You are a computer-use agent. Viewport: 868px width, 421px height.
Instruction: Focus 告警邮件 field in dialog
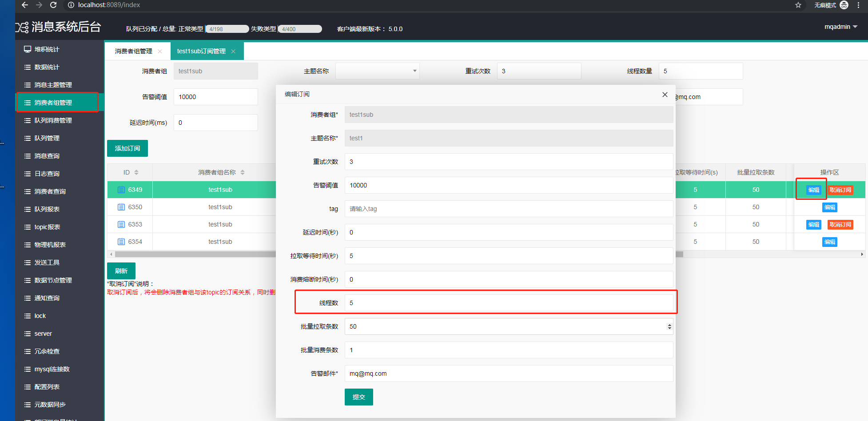click(x=509, y=373)
